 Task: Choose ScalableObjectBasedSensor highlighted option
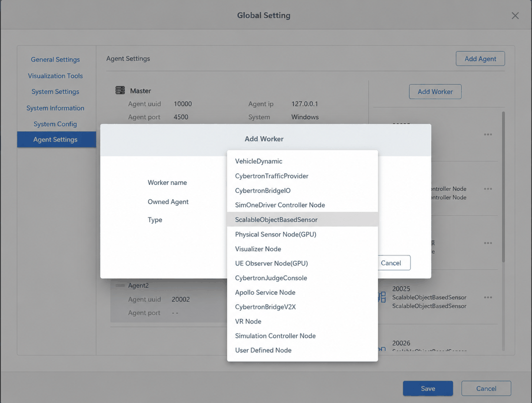302,220
